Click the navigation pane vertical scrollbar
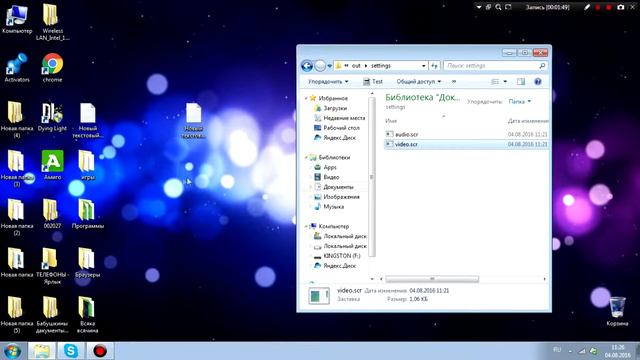Screen dimensions: 640x360 point(371,177)
